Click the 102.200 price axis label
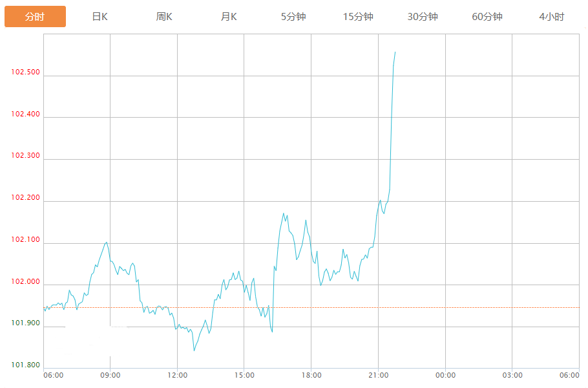The height and width of the screenshot is (388, 588). click(x=26, y=198)
